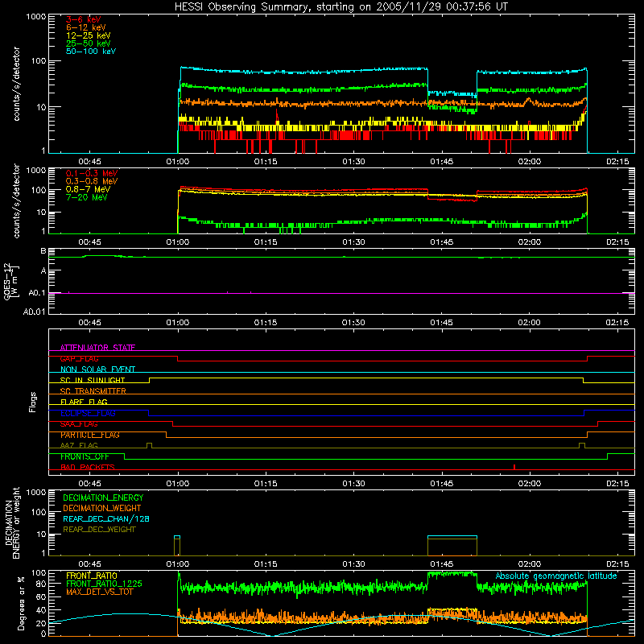The height and width of the screenshot is (644, 644).
Task: Pick the ECLIPSE_FLAG label
Action: [88, 413]
